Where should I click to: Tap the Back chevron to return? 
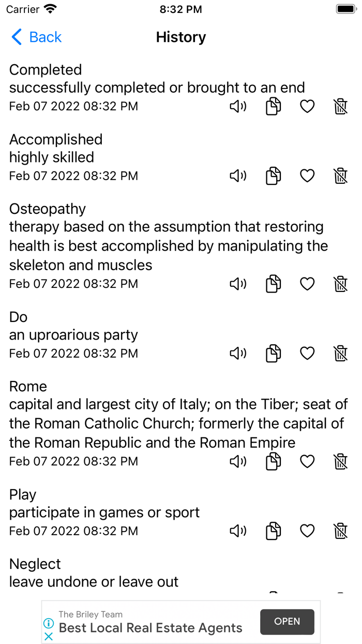pos(16,37)
